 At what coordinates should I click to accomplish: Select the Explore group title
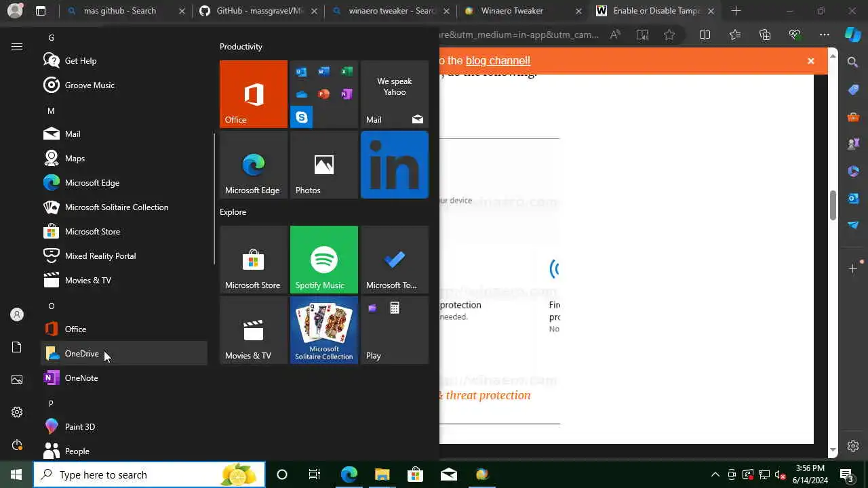(233, 211)
